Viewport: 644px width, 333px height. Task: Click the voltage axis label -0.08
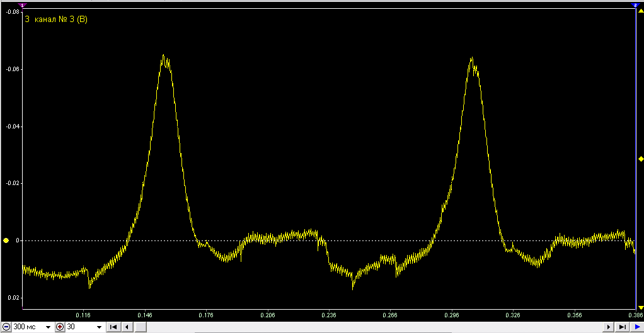tap(13, 12)
